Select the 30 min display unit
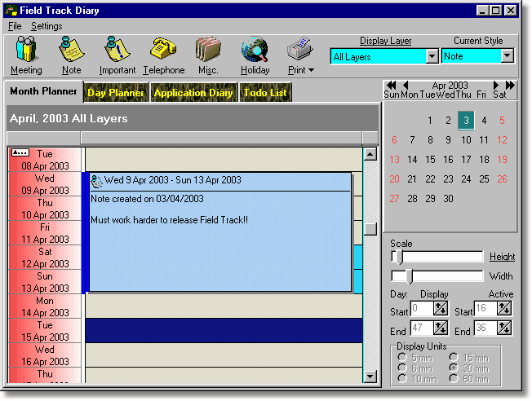532x401 pixels. (454, 368)
